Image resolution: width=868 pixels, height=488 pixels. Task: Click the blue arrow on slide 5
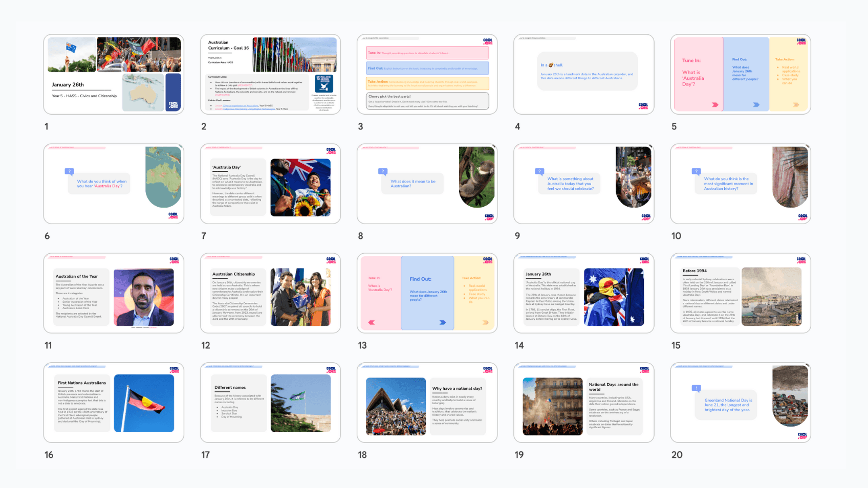tap(756, 105)
